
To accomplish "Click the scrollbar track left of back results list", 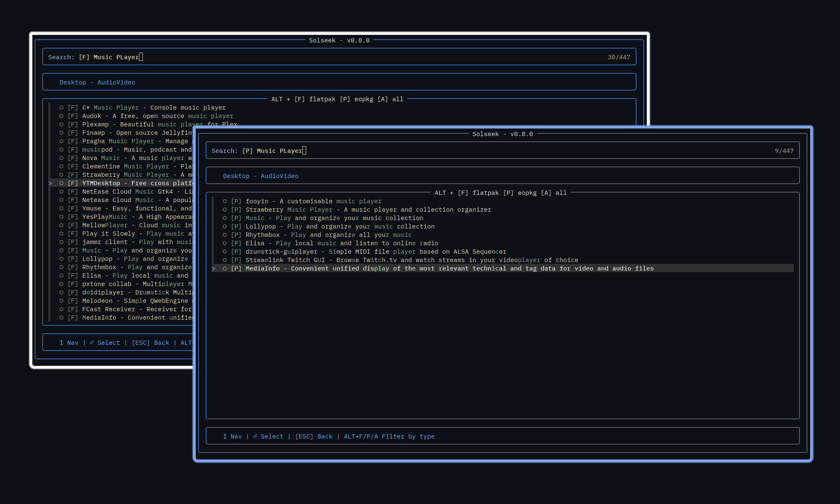I will [49, 252].
